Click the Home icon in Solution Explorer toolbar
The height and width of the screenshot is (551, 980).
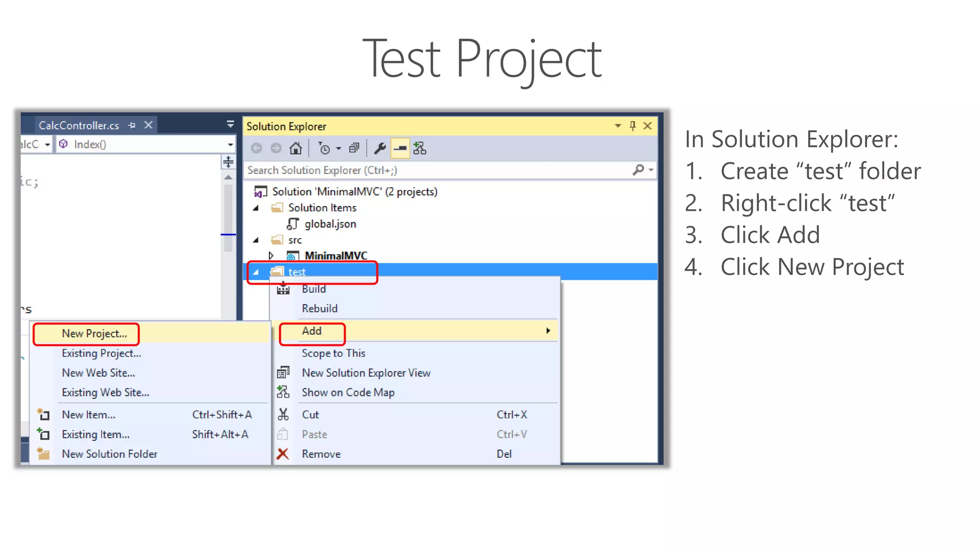tap(296, 149)
